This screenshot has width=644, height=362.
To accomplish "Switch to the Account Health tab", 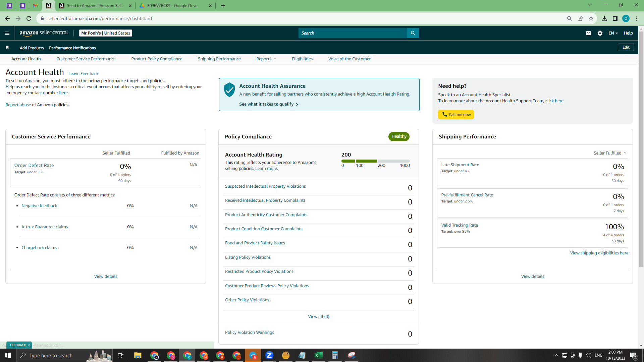I will click(x=26, y=59).
